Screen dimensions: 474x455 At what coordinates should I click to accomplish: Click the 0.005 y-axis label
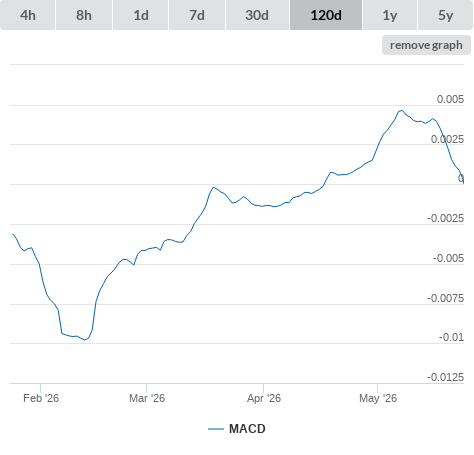450,99
